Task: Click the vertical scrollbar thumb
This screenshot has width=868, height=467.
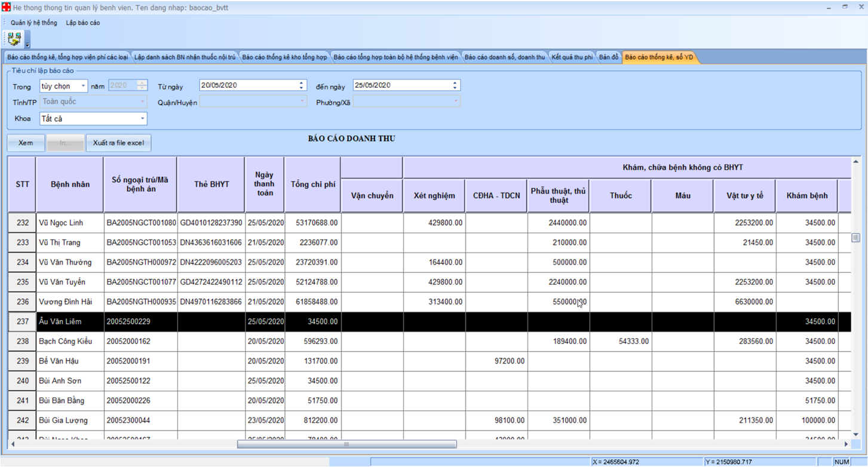Action: (x=855, y=238)
